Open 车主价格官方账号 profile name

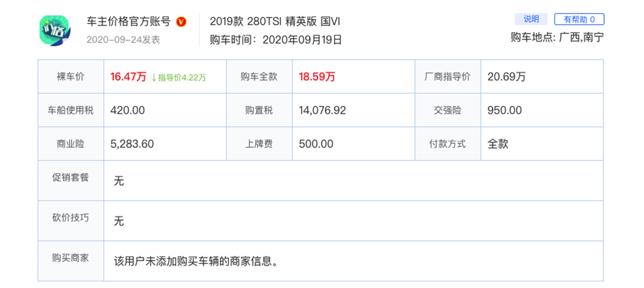click(x=128, y=21)
